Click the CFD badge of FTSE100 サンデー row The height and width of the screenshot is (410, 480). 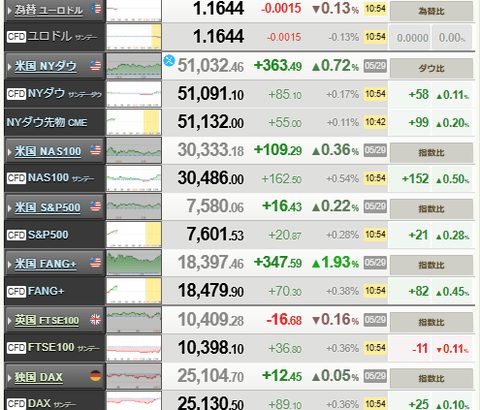(16, 348)
